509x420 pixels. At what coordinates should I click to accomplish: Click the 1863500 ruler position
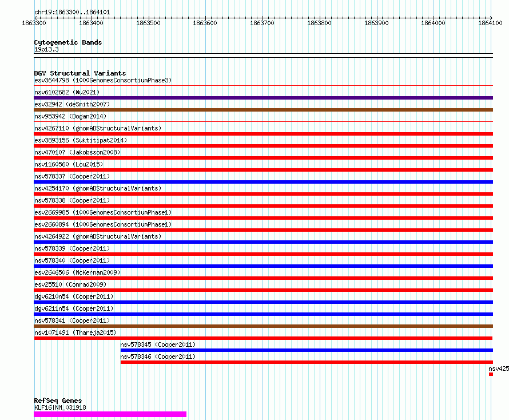pos(148,23)
